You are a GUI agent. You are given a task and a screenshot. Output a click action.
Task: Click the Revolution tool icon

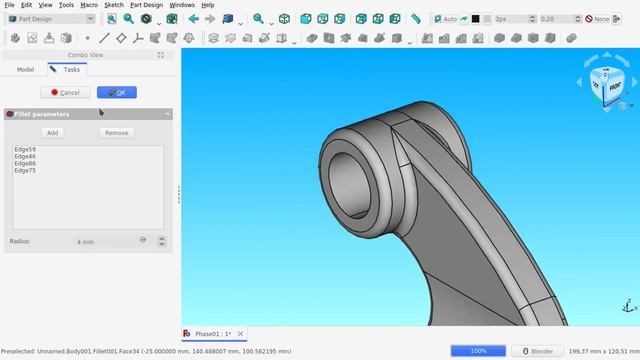point(230,38)
